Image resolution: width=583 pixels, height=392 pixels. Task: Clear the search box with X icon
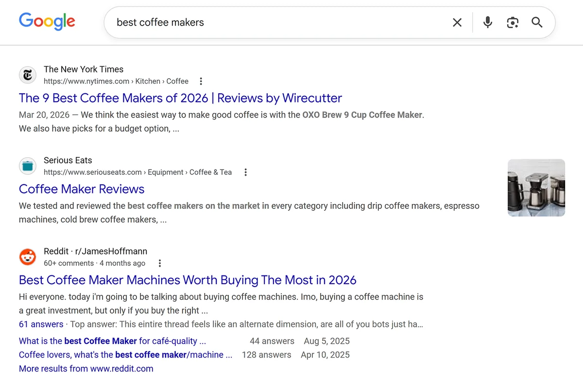pos(457,22)
